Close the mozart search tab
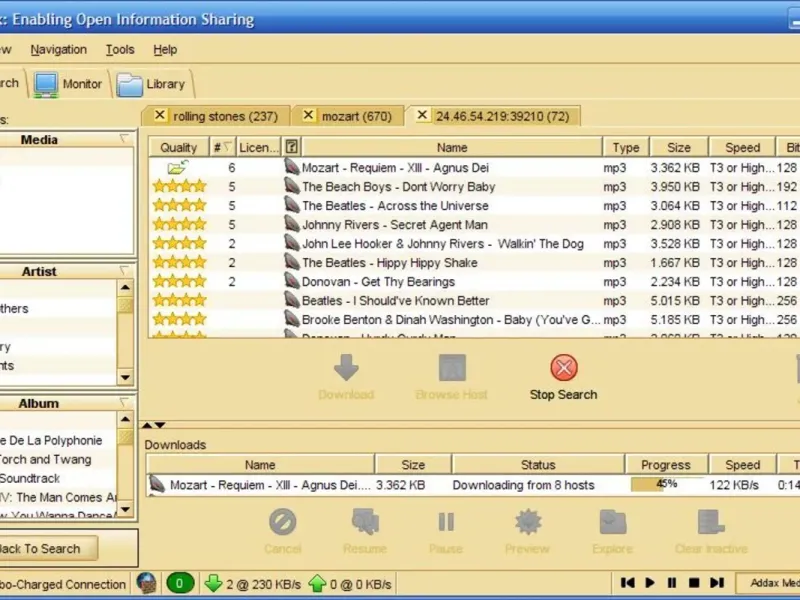The height and width of the screenshot is (600, 800). click(308, 116)
